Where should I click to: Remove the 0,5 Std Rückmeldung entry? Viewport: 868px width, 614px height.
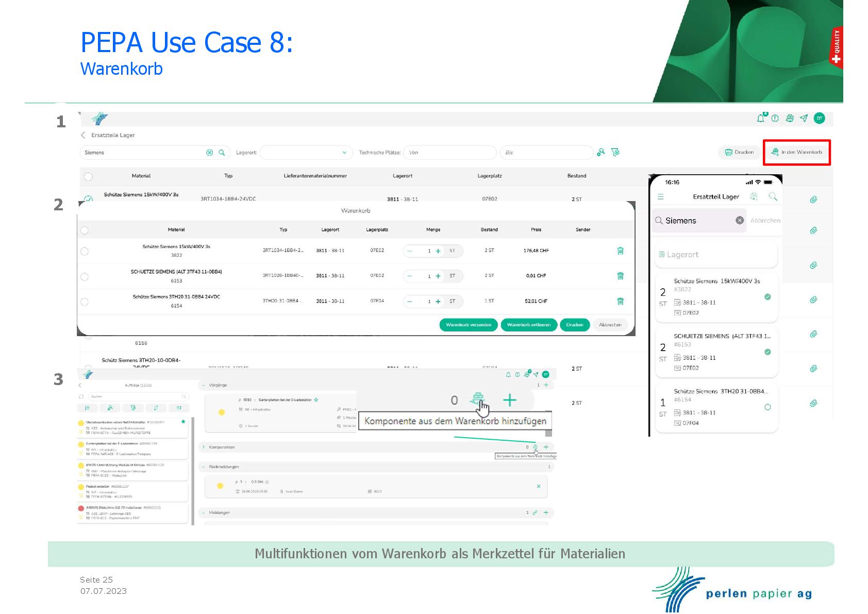coord(539,486)
